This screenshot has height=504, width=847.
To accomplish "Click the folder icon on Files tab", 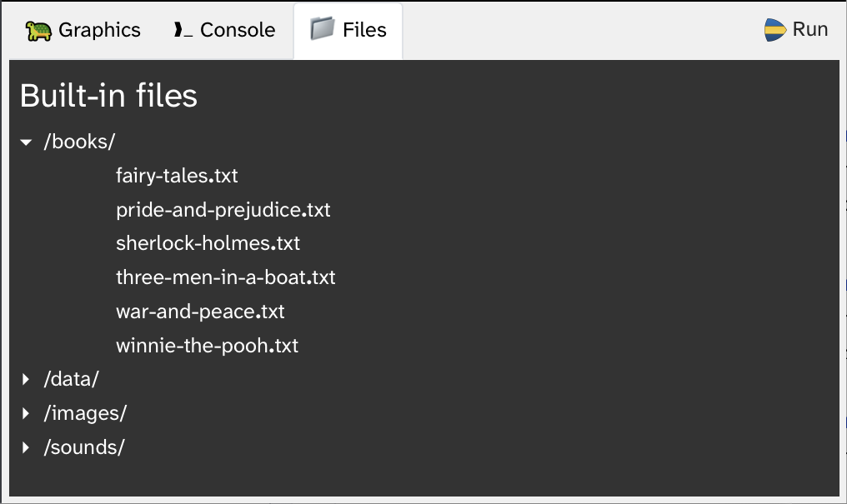I will (x=323, y=28).
